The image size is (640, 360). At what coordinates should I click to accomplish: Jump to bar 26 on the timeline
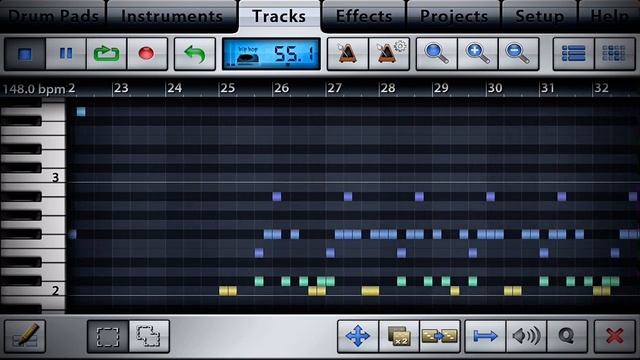(281, 88)
